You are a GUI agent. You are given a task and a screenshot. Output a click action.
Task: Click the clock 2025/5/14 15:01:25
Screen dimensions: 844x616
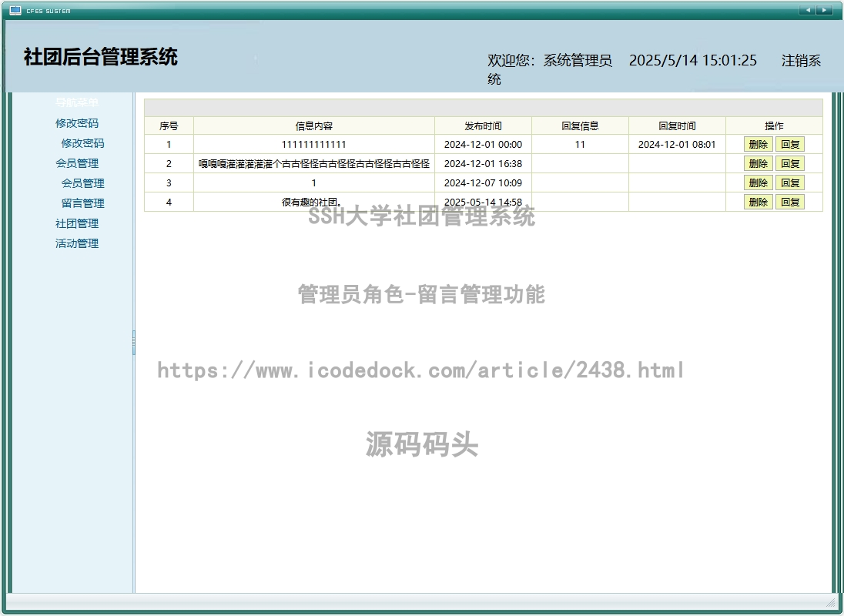pos(693,60)
